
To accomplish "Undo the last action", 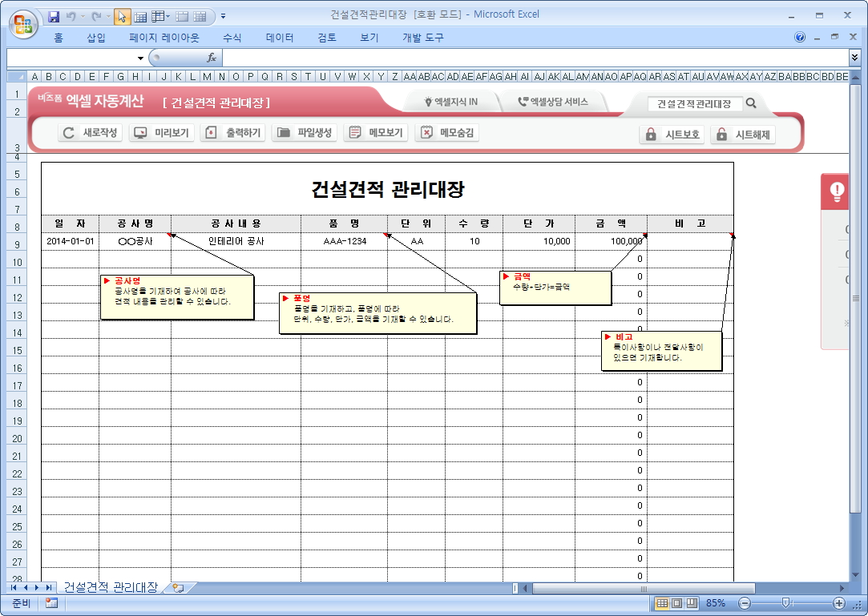I will click(x=71, y=17).
